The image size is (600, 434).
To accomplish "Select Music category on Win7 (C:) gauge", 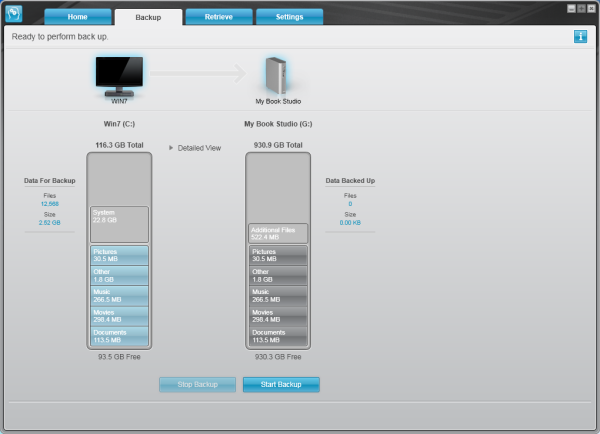I will pyautogui.click(x=119, y=296).
